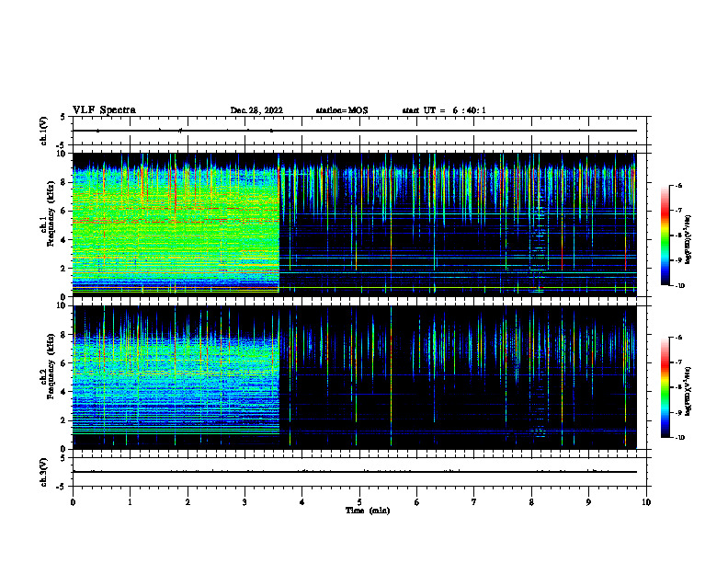The image size is (728, 563).
Task: Click the ch.2 color bar log(PSD) label
Action: click(688, 391)
